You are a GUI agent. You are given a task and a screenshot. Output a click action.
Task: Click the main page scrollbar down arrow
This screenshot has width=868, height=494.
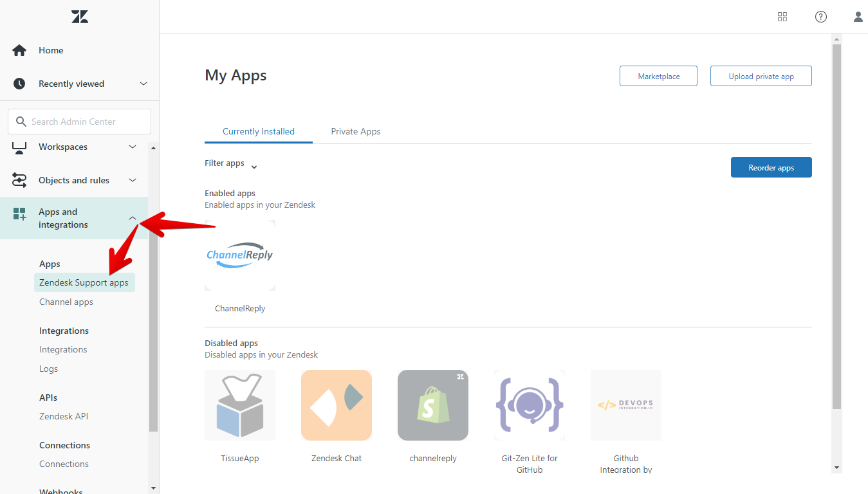(836, 468)
